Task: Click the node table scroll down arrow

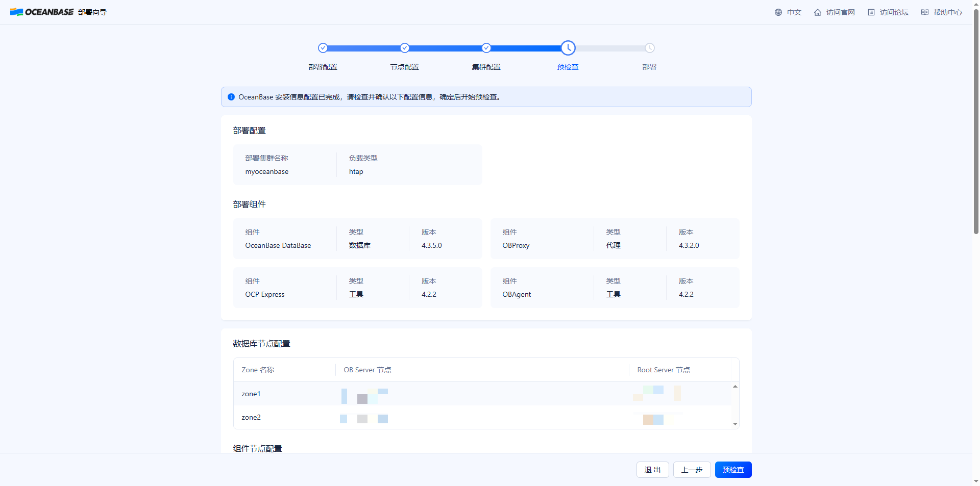Action: click(x=735, y=424)
